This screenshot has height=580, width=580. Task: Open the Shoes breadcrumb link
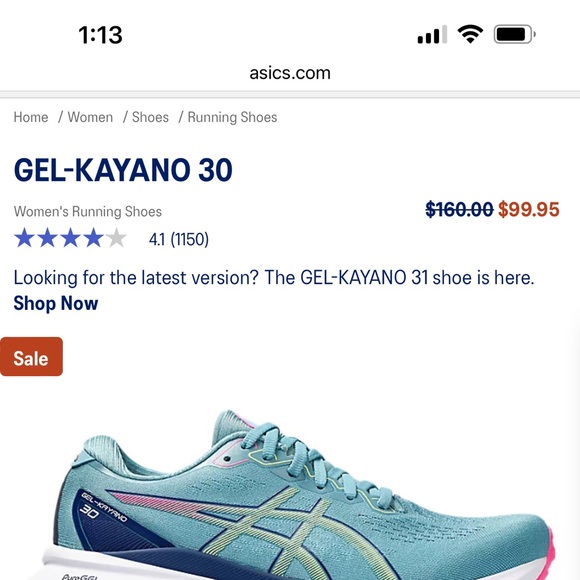[150, 117]
